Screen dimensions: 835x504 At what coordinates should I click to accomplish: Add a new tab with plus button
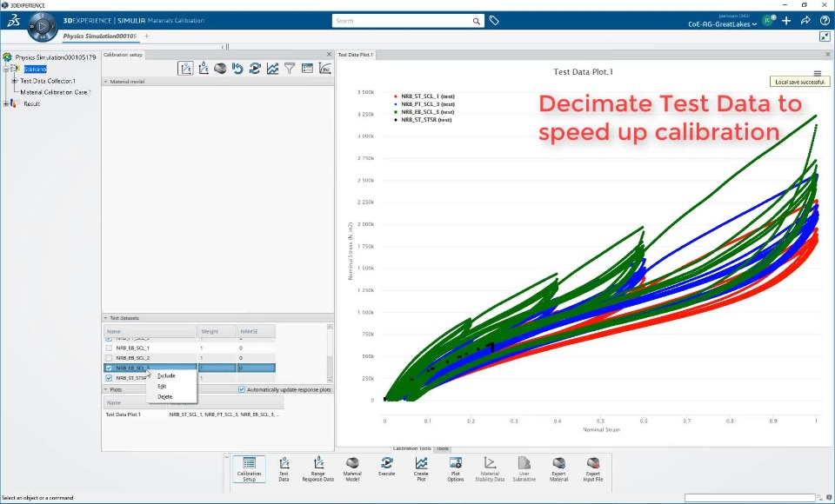pyautogui.click(x=146, y=36)
